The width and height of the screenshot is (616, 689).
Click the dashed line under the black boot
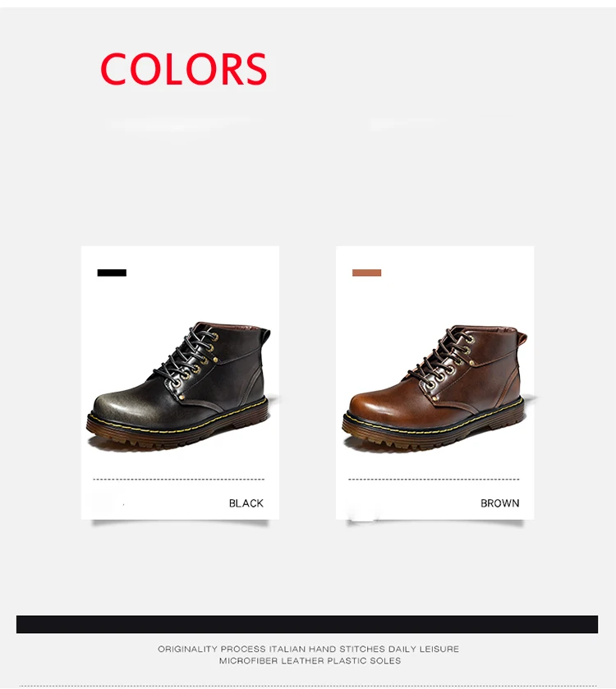179,479
